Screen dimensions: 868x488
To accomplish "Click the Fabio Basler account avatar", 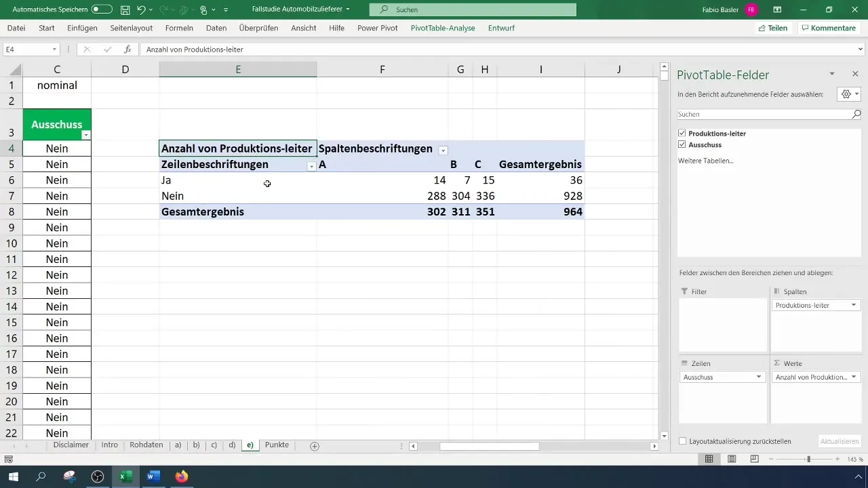I will click(x=751, y=10).
